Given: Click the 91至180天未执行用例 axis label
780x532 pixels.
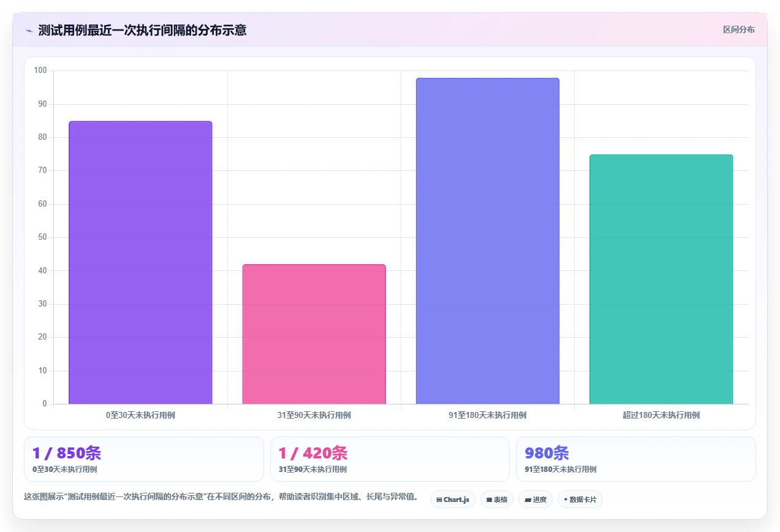Looking at the screenshot, I should [x=487, y=415].
